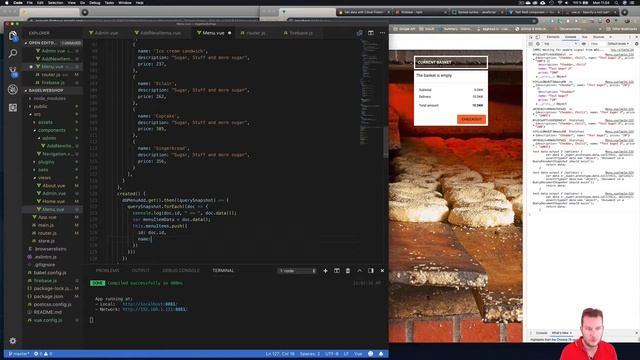Image resolution: width=640 pixels, height=360 pixels.
Task: Open the Search view in activity bar
Action: [13, 53]
